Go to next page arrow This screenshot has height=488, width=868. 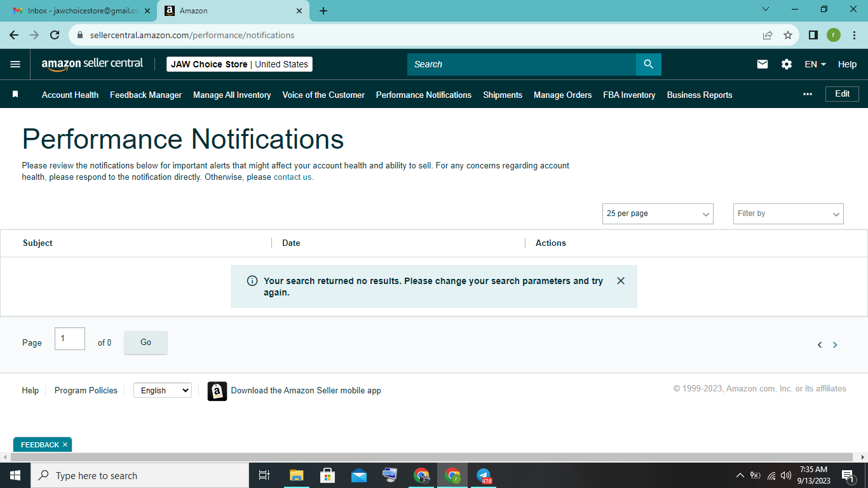835,345
